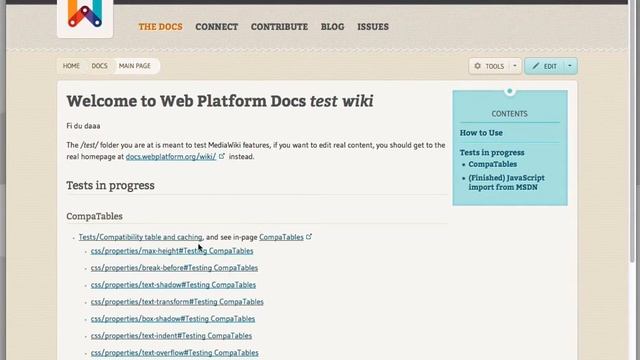
Task: Click the Welcome to Web Platform Docs title
Action: (x=220, y=101)
